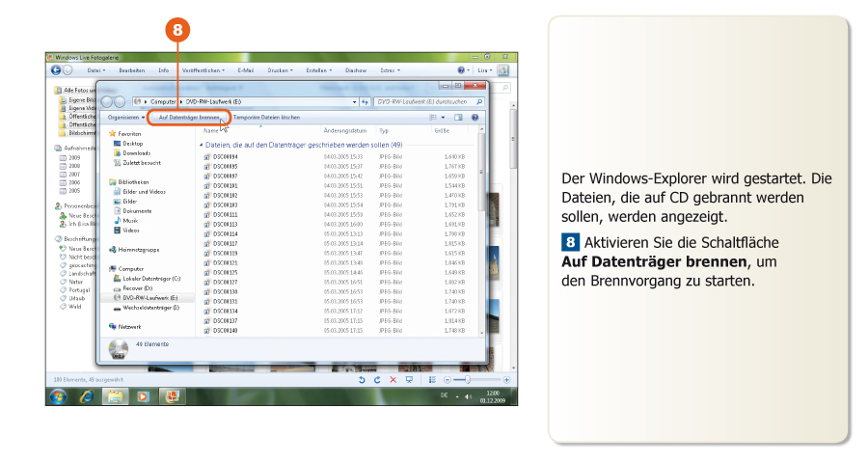
Task: Open the Extras menu in Fotogalerie
Action: coord(391,70)
